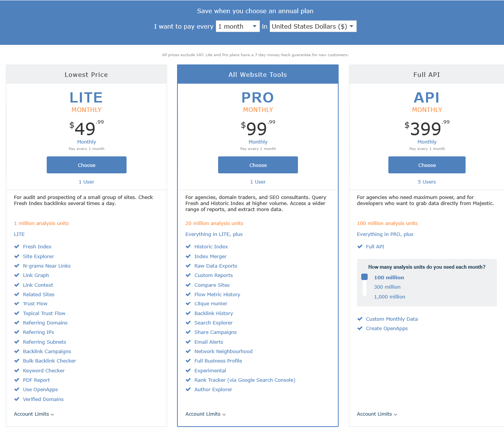
Task: Open Use OpenApps feature link
Action: 40,389
